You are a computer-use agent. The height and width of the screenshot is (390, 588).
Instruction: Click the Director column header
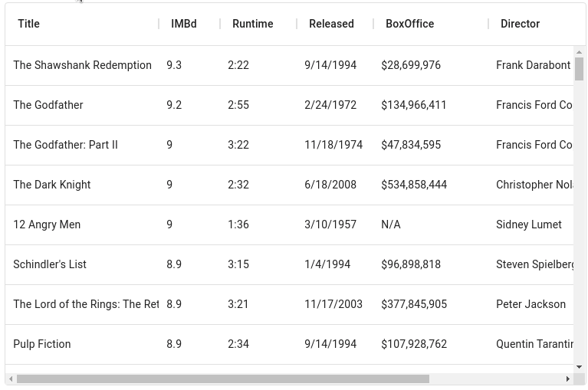coord(521,24)
